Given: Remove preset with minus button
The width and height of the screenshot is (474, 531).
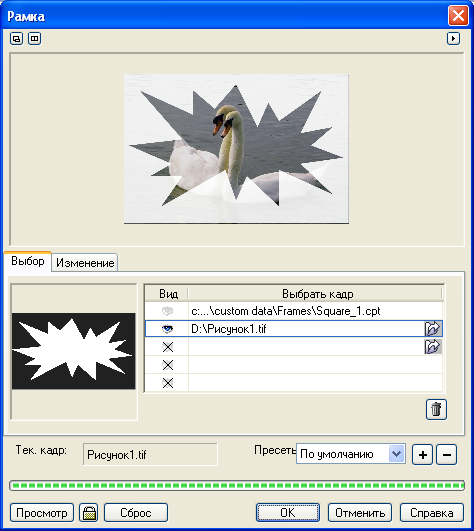Looking at the screenshot, I should tap(447, 454).
